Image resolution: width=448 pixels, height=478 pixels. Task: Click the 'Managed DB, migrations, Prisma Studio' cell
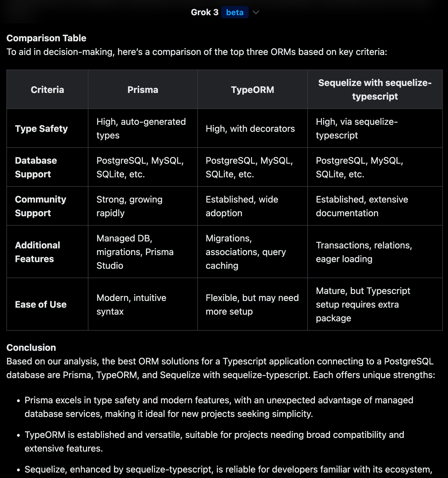(143, 252)
